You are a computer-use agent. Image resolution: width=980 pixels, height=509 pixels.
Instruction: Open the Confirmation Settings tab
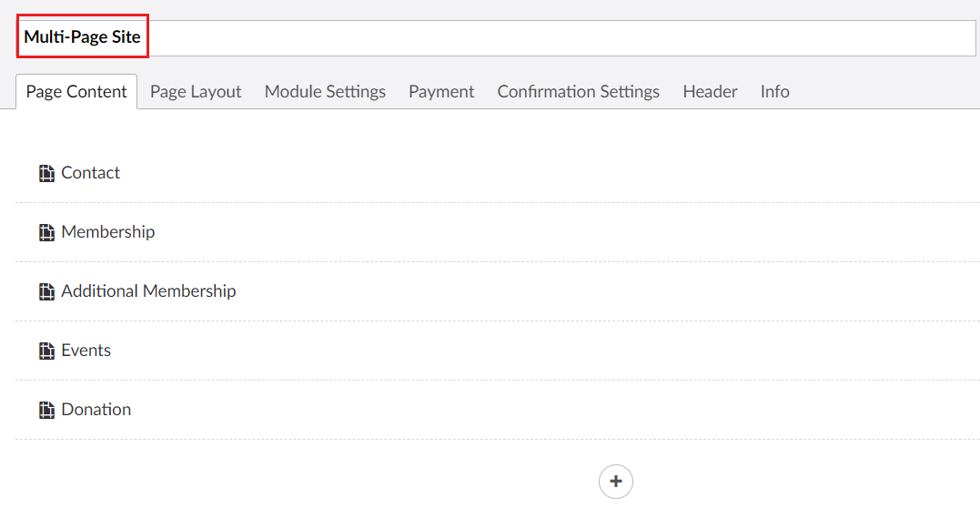coord(578,92)
